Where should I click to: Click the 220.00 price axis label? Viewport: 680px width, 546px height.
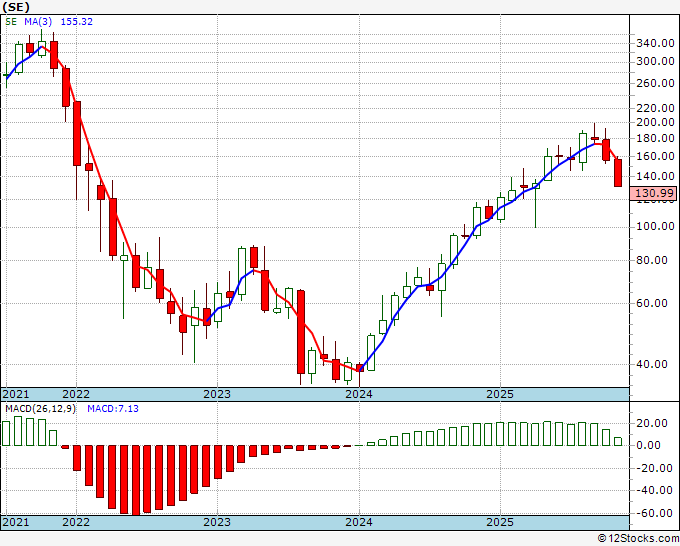655,108
